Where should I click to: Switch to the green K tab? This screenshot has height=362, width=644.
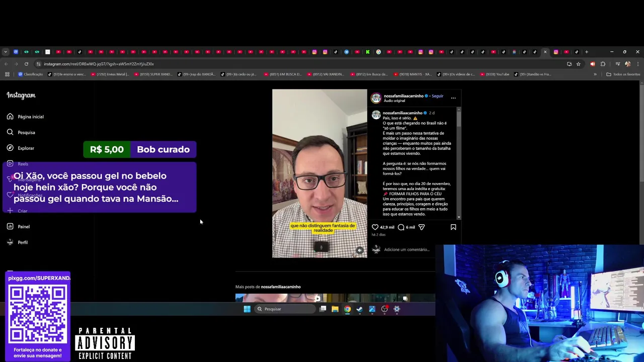[368, 52]
